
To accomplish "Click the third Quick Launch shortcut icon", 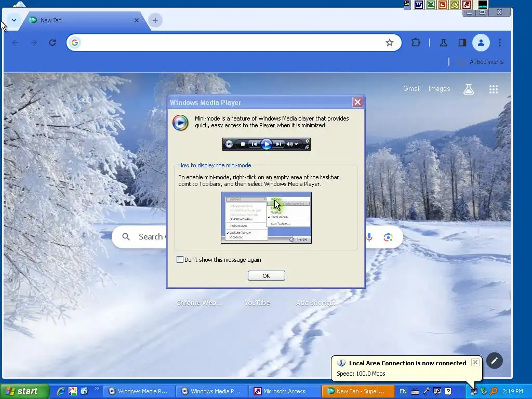I will tap(84, 391).
